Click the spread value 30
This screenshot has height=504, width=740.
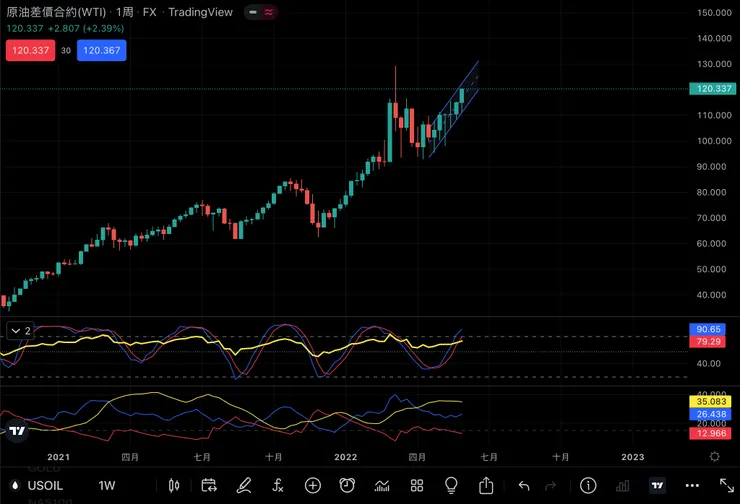(x=66, y=50)
